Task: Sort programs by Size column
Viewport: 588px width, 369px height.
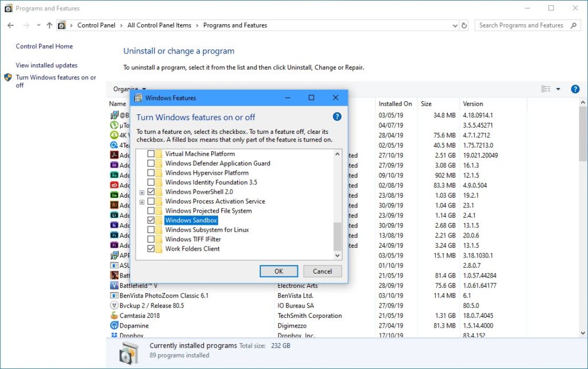Action: (426, 103)
